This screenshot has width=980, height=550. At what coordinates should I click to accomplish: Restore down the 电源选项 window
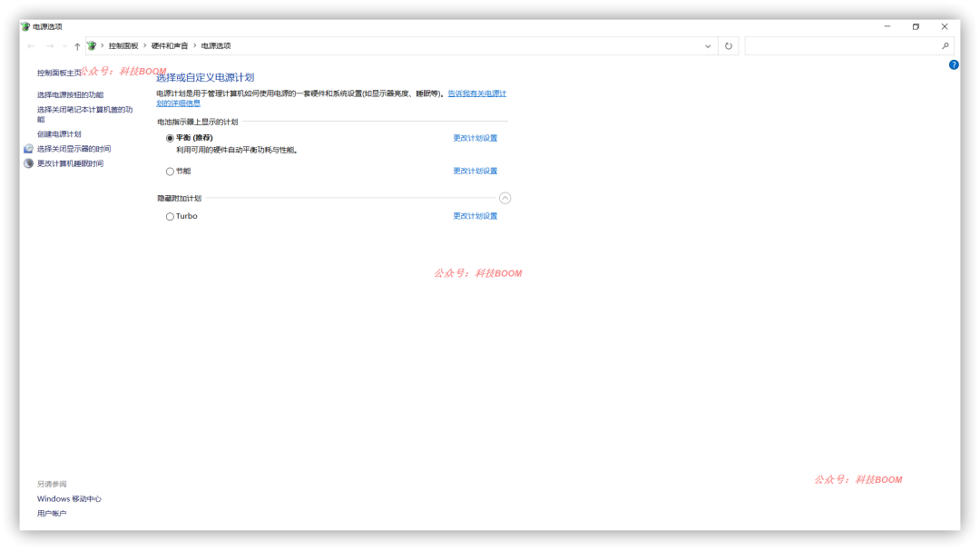916,26
